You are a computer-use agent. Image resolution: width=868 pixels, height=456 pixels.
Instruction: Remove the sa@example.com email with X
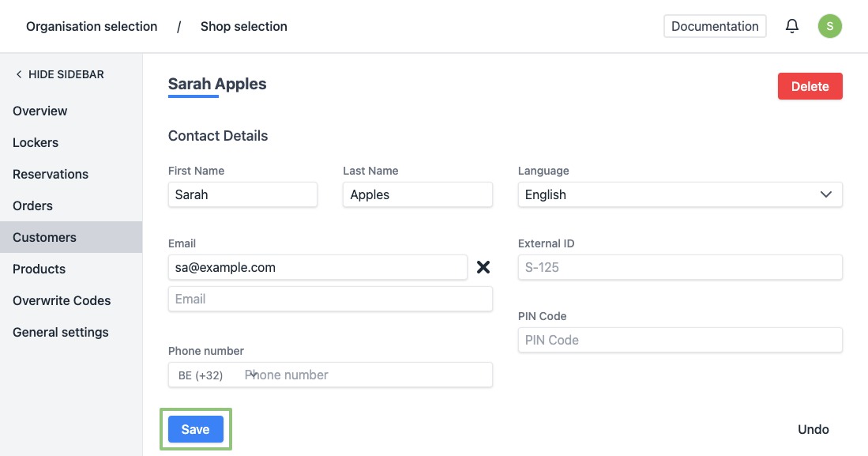coord(483,267)
